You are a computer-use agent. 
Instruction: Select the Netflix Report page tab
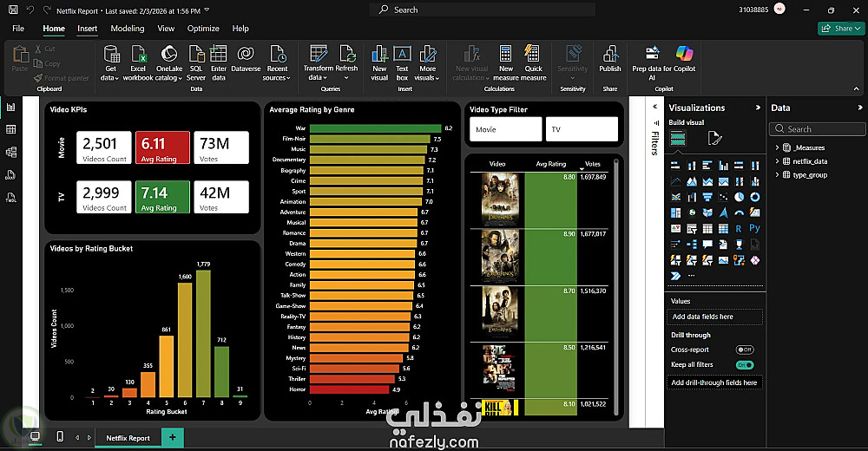click(128, 438)
